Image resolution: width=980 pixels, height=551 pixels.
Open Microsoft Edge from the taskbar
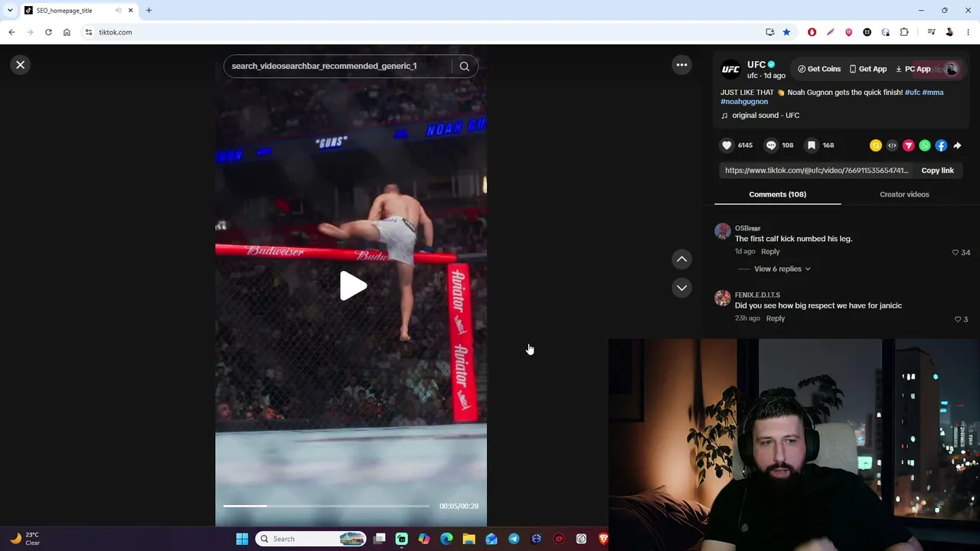tap(446, 539)
